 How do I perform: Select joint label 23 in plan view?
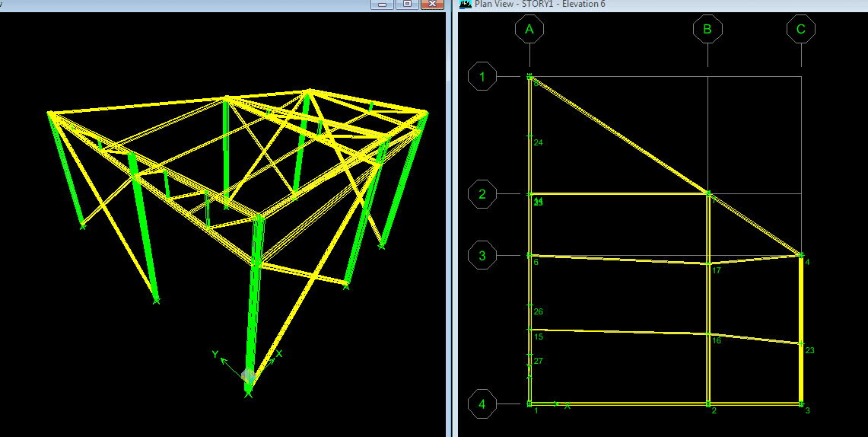[x=810, y=350]
